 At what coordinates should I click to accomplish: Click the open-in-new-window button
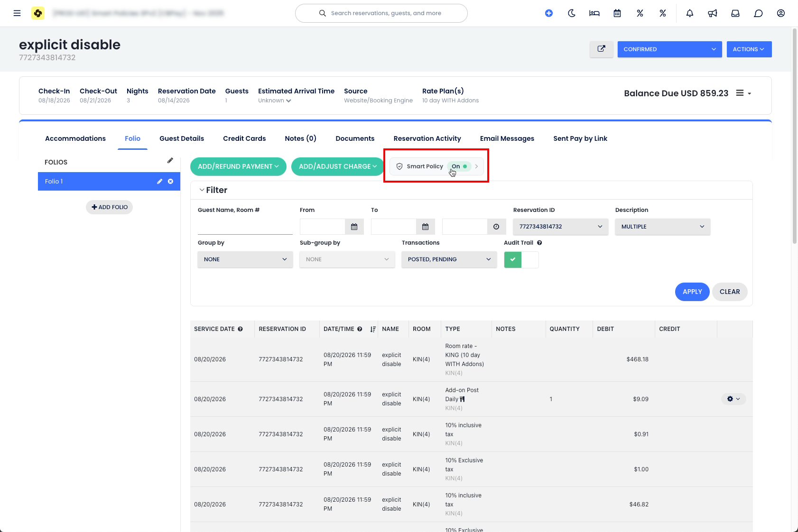[x=601, y=49]
